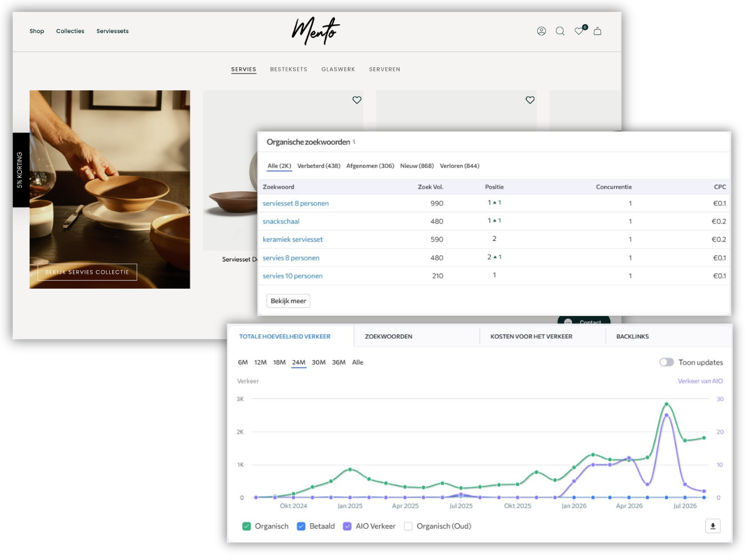747x560 pixels.
Task: Uncheck the Organisch legend checkbox
Action: 247,526
